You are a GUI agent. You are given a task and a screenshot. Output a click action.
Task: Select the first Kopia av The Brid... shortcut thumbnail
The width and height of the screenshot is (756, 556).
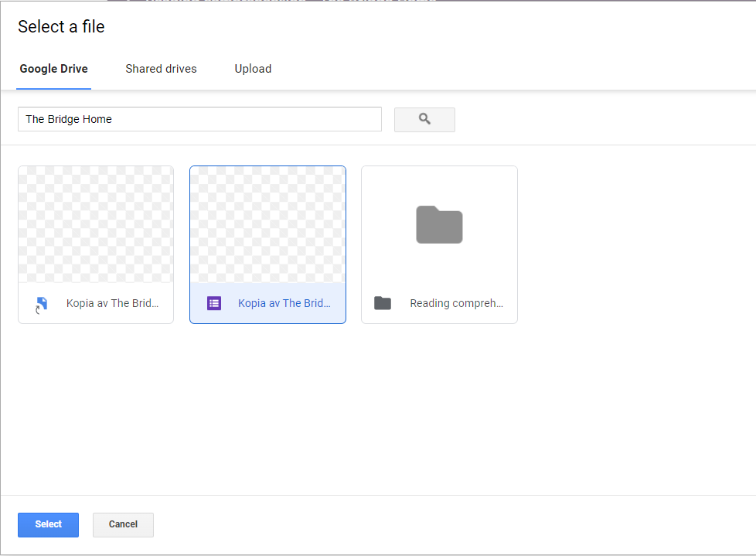(x=96, y=224)
